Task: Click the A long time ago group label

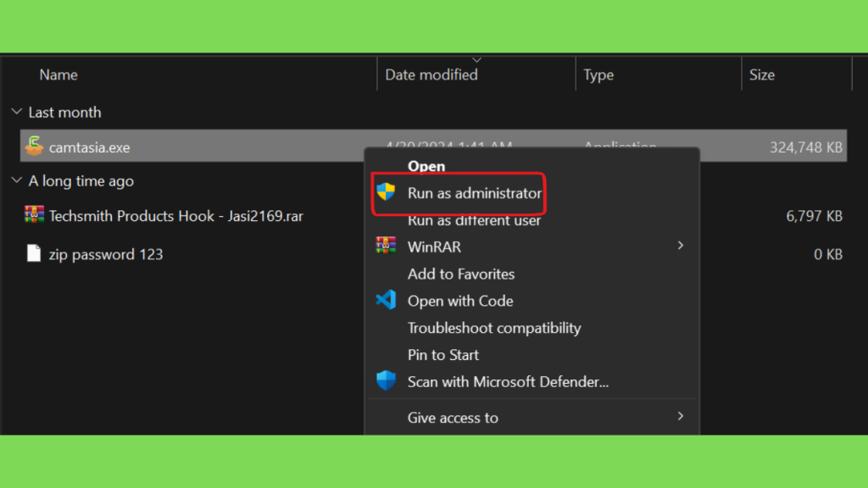Action: 81,181
